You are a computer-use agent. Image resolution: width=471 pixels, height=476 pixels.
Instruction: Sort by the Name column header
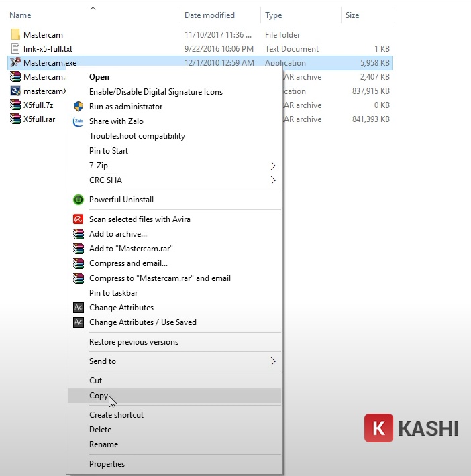tap(20, 15)
